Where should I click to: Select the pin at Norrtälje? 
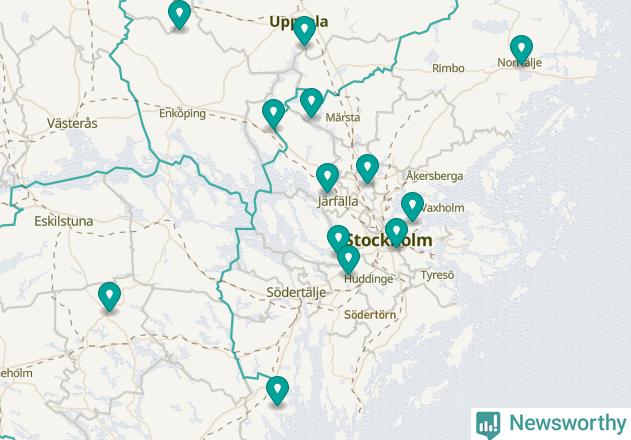coord(522,50)
